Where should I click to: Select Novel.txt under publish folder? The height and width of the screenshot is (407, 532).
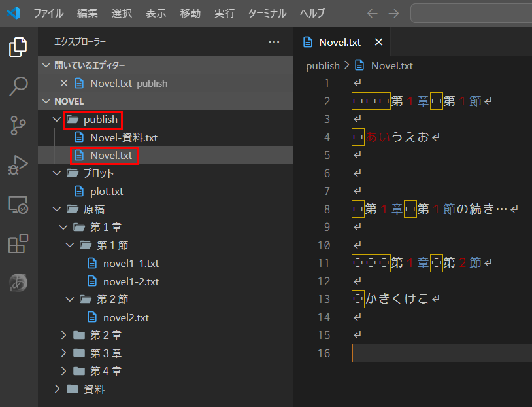tap(165, 155)
